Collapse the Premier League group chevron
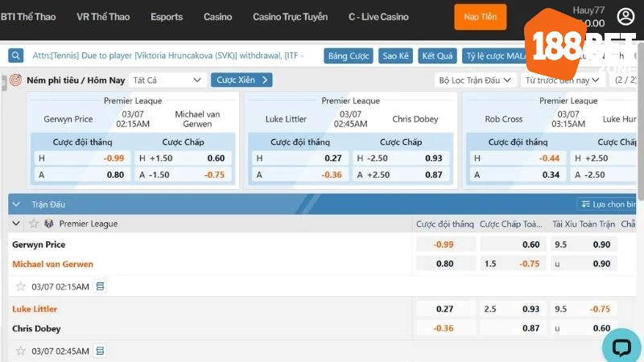The width and height of the screenshot is (644, 362). (x=16, y=224)
